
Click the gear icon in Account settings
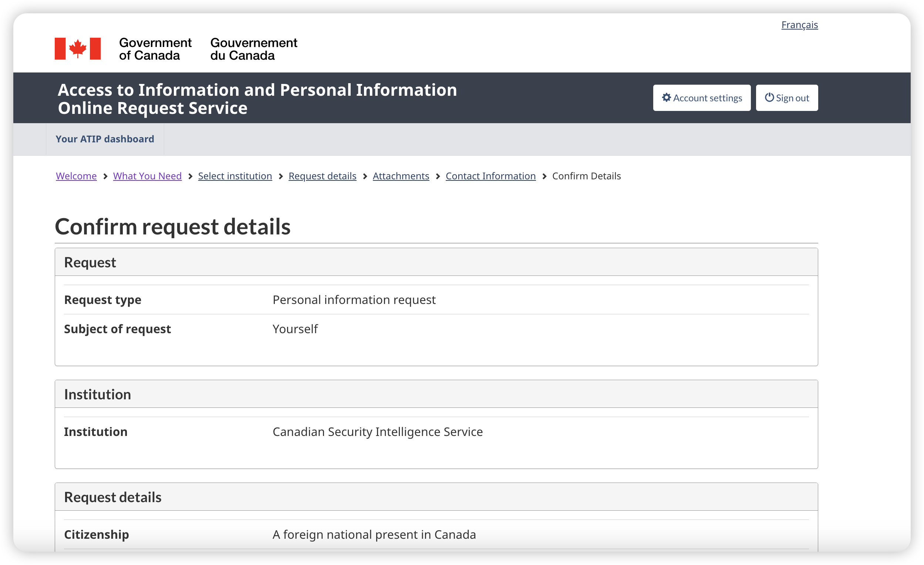click(x=666, y=98)
